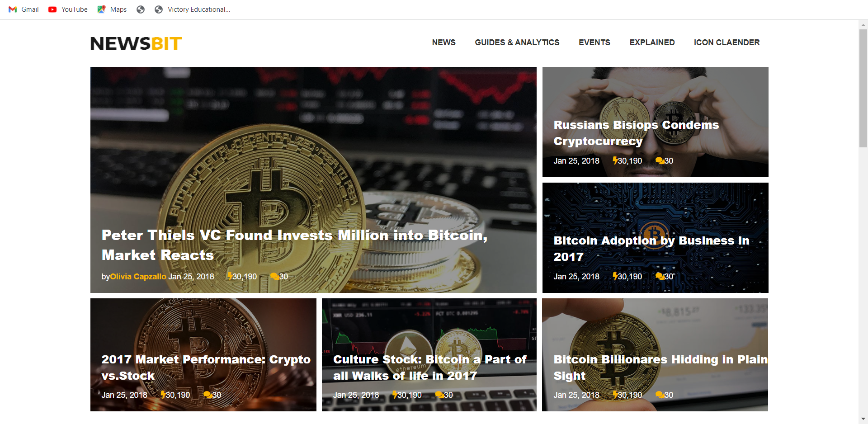Viewport: 868px width, 424px height.
Task: Click comments icon on 2017 Market Performance article
Action: point(208,395)
